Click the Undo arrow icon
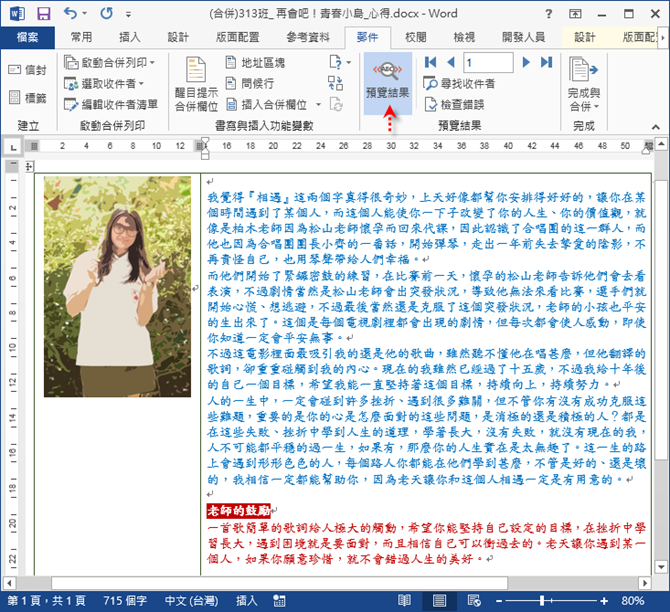The image size is (670, 612). point(71,14)
